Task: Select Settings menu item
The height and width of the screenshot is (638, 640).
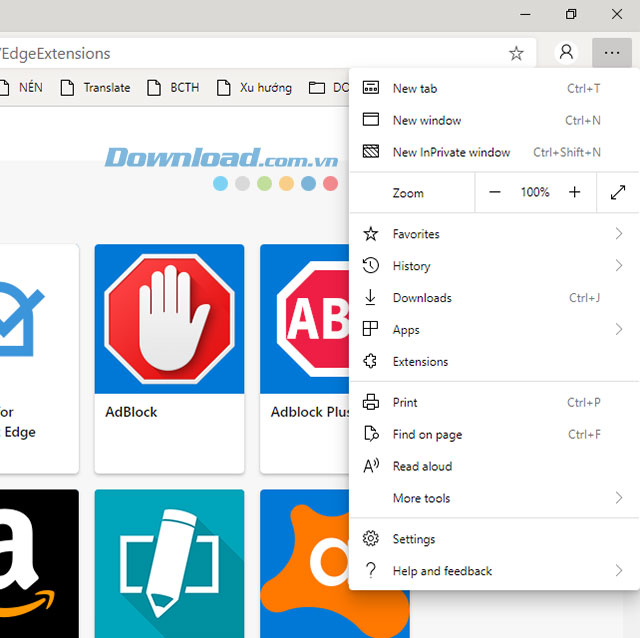Action: coord(494,538)
